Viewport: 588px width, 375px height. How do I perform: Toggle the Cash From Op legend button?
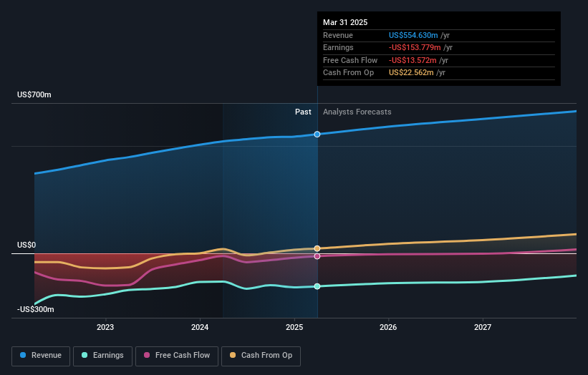pos(261,356)
